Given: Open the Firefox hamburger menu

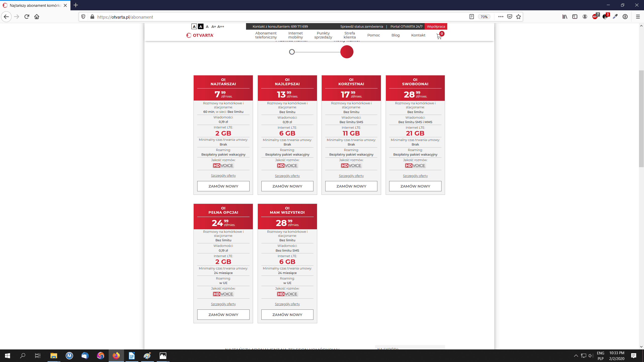Looking at the screenshot, I should [638, 17].
